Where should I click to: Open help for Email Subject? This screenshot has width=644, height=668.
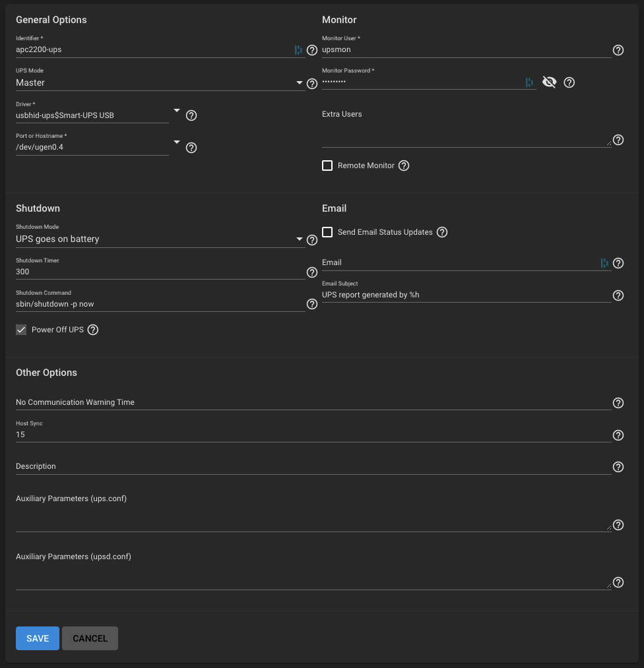(618, 295)
